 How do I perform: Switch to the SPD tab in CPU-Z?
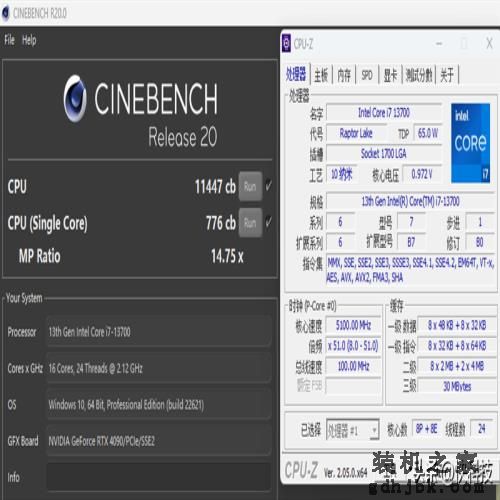[x=367, y=75]
